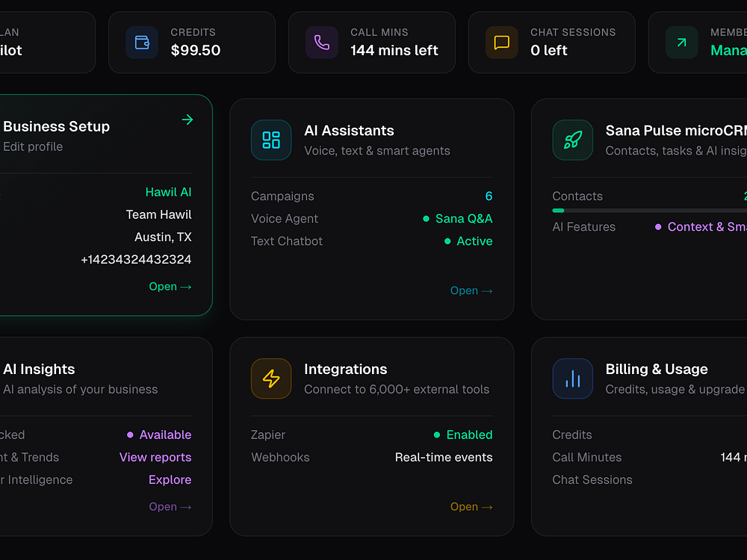Click the AI Assistants grid icon
This screenshot has height=560, width=747.
(271, 140)
